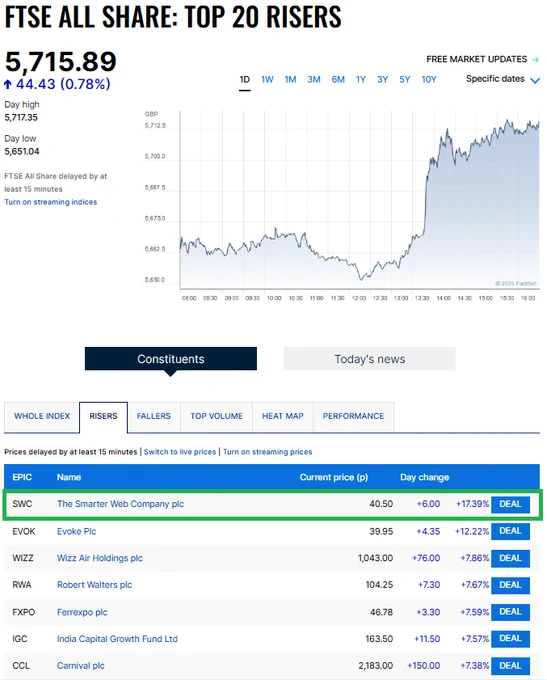This screenshot has width=547, height=680.
Task: Switch to the Top Volume tab
Action: pos(216,416)
